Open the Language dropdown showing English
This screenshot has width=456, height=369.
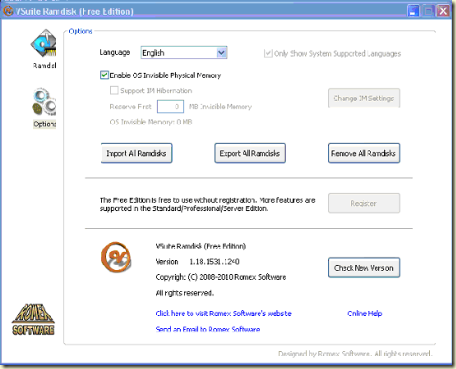(184, 53)
